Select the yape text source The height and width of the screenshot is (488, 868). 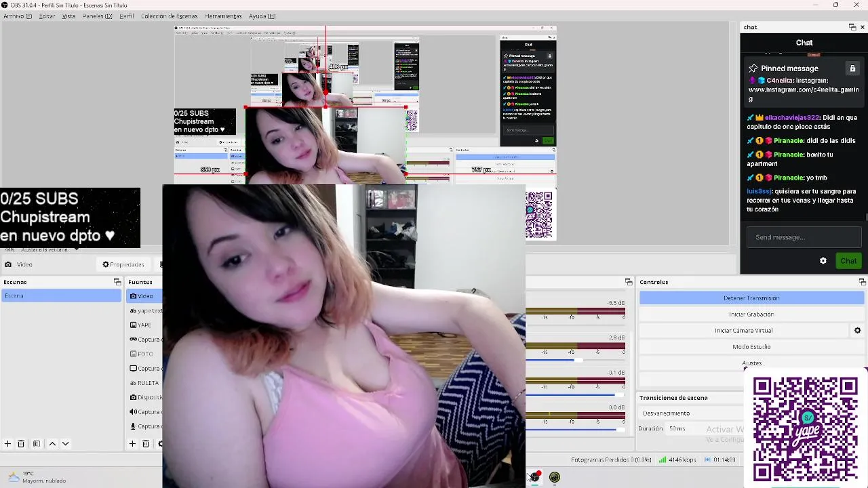coord(144,310)
